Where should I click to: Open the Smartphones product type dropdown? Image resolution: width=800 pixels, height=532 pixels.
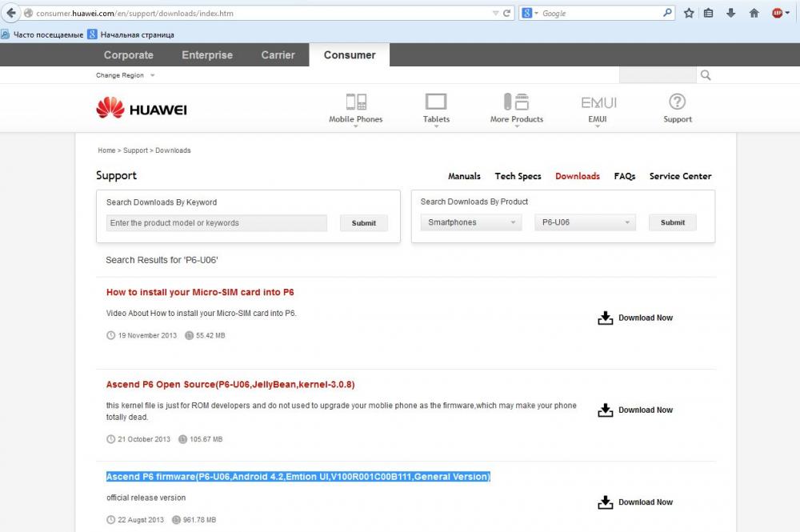click(x=471, y=222)
